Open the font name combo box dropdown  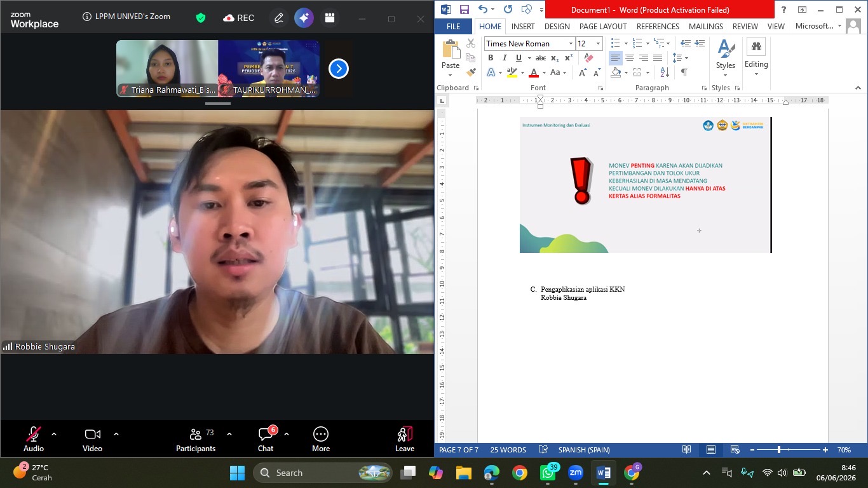click(571, 43)
